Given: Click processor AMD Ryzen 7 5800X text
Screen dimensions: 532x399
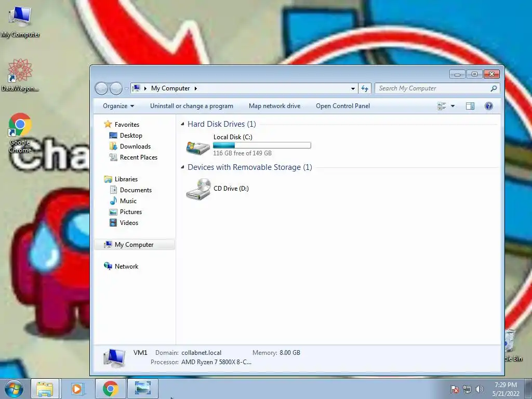Looking at the screenshot, I should tap(216, 362).
